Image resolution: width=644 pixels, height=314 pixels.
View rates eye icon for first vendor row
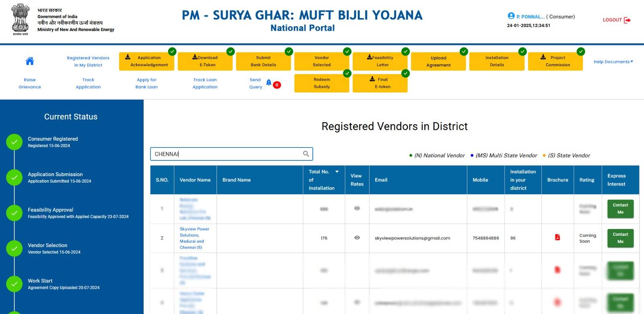click(357, 208)
